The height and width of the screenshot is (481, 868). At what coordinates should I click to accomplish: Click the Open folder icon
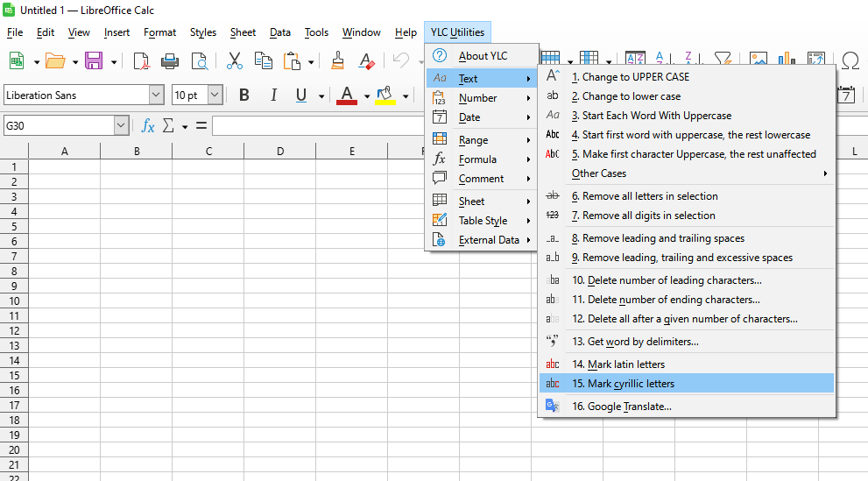(x=55, y=60)
